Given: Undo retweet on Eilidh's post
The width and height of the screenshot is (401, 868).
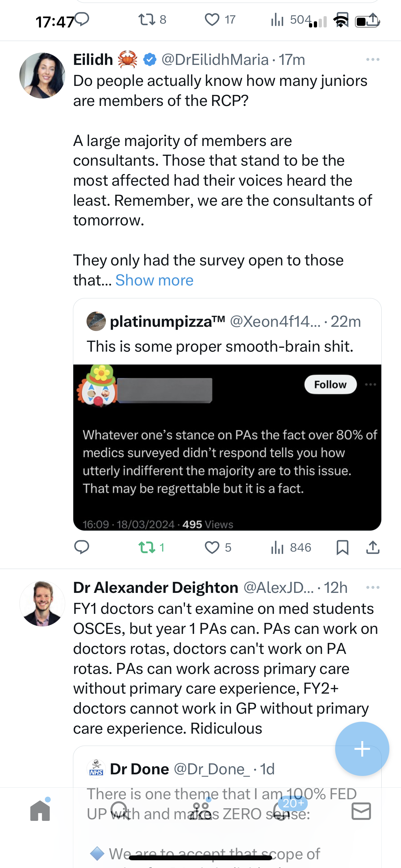Looking at the screenshot, I should [x=152, y=547].
